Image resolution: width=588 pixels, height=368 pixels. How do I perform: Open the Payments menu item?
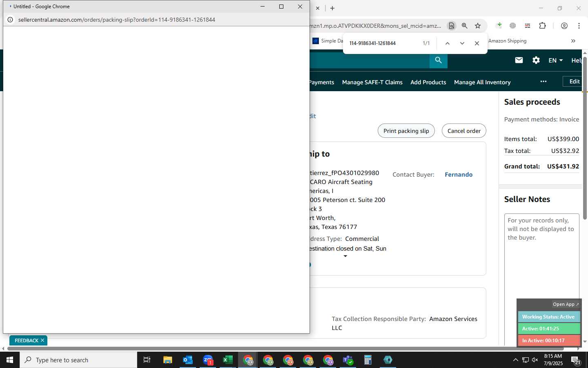pos(321,82)
